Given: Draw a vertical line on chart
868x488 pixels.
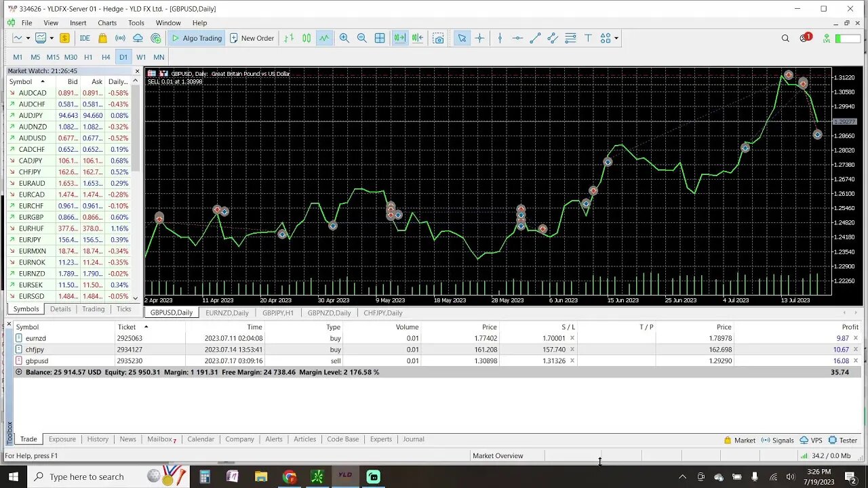Looking at the screenshot, I should point(500,38).
